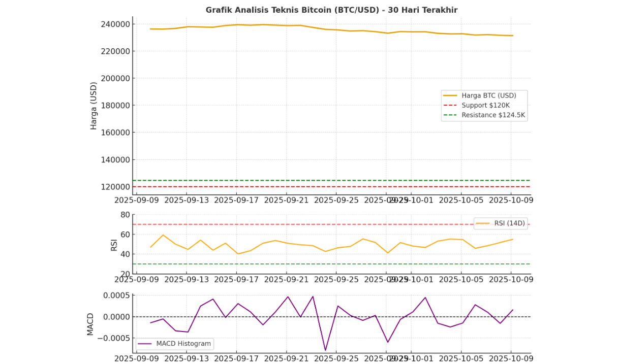620x364 pixels.
Task: Click the -0.0005 tick on MACD axis
Action: 112,338
